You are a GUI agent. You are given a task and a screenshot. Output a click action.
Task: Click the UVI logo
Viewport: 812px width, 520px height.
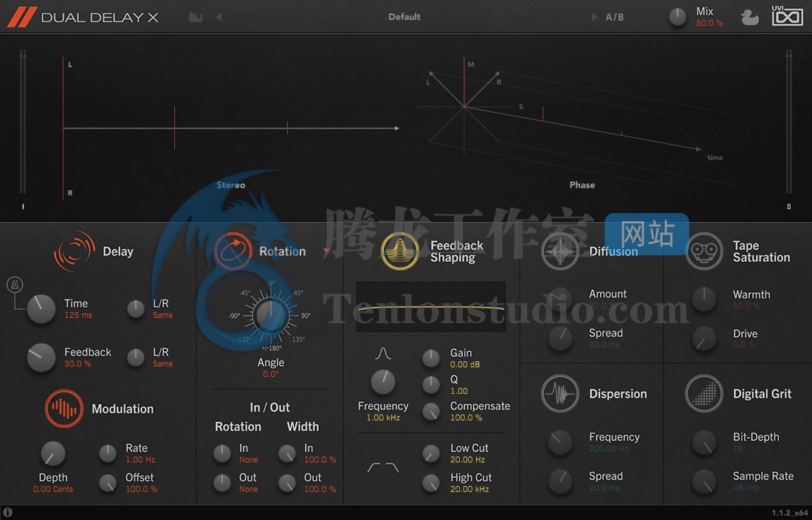point(787,16)
